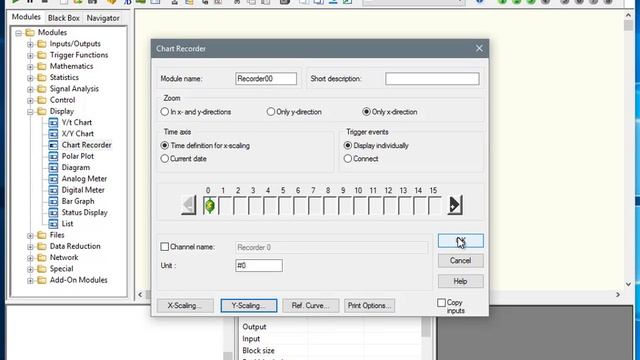
Task: Expand the Mathematics folder
Action: [x=30, y=67]
